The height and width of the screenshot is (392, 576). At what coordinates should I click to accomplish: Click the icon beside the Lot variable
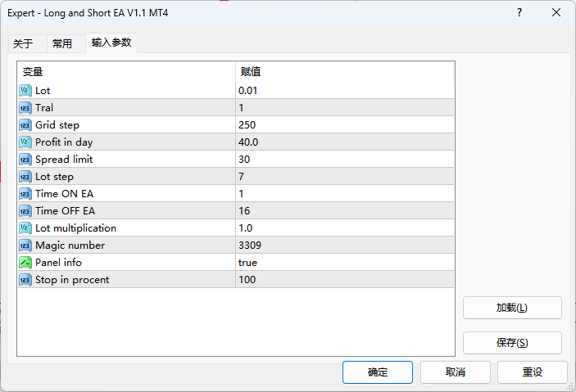pyautogui.click(x=25, y=91)
